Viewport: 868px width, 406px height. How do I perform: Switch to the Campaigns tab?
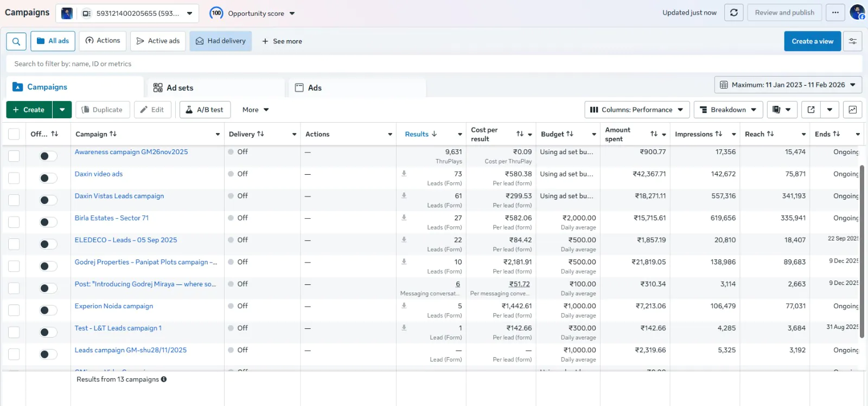pos(75,87)
